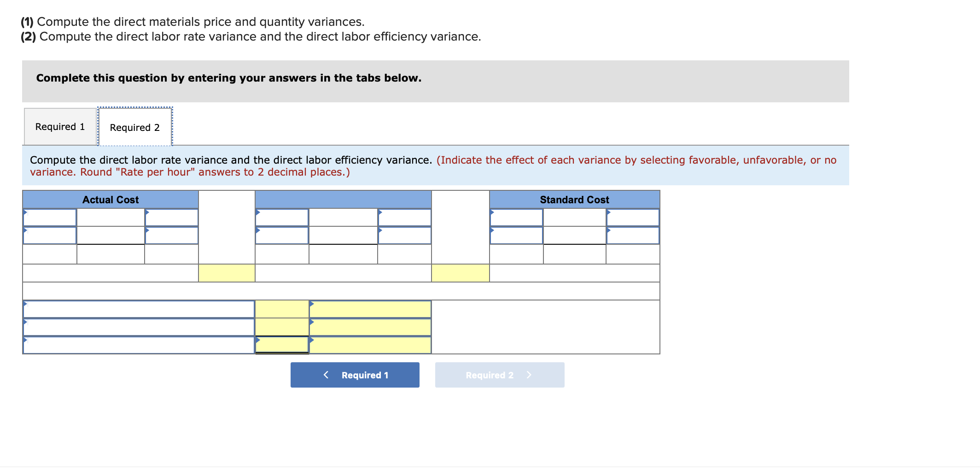Expand the third dropdown in the Actual Cost column

(49, 235)
